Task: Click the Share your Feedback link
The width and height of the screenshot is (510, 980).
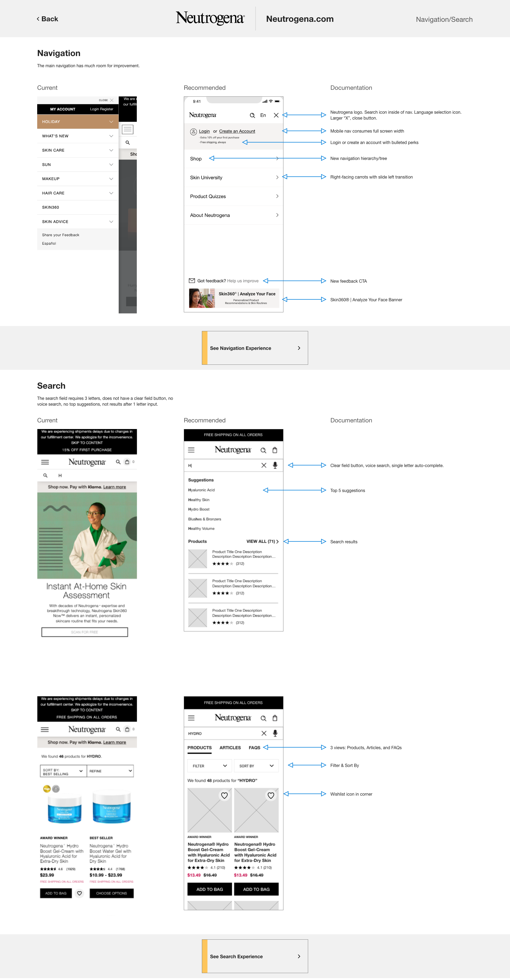Action: tap(61, 235)
